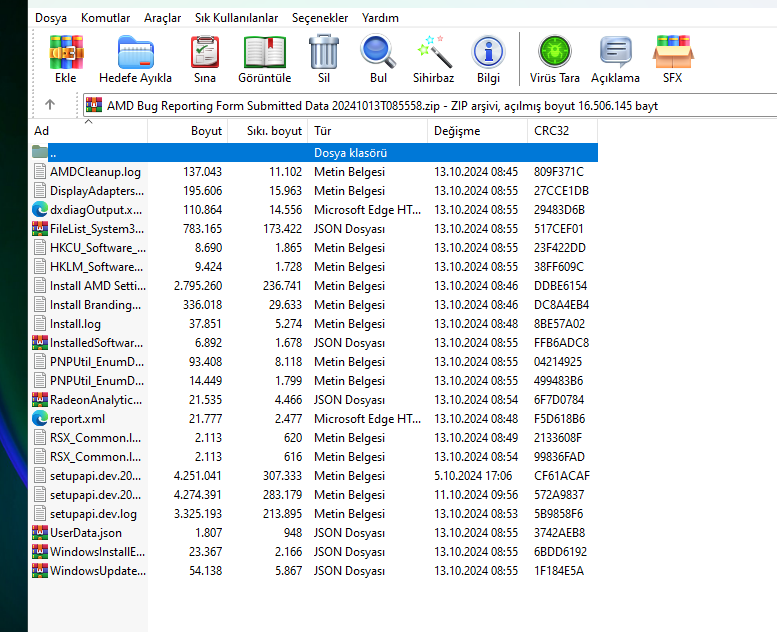Open the Görüntüle view tool

(265, 52)
